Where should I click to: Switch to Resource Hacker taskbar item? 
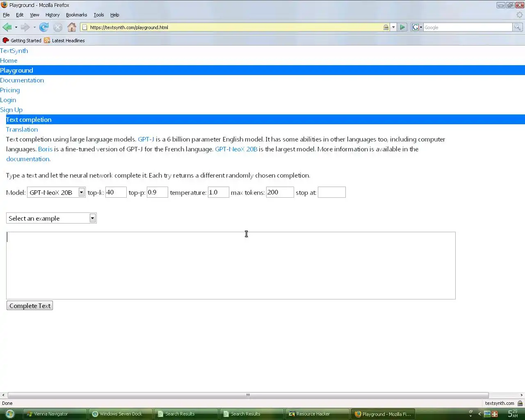(317, 414)
